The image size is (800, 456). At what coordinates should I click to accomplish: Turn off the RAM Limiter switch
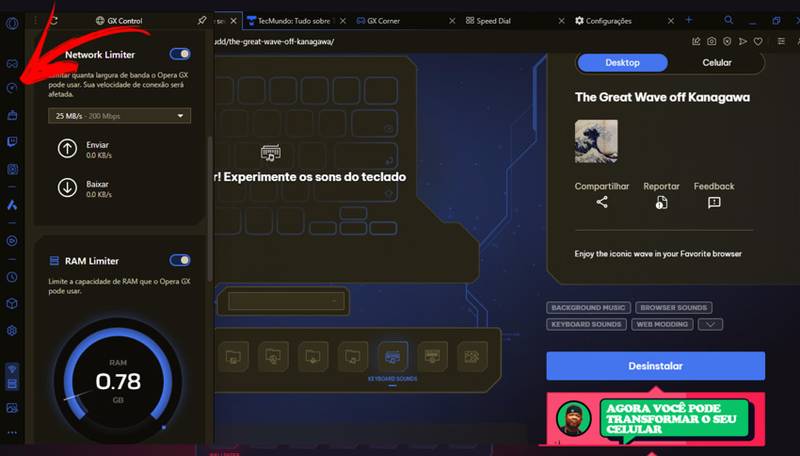pyautogui.click(x=180, y=260)
